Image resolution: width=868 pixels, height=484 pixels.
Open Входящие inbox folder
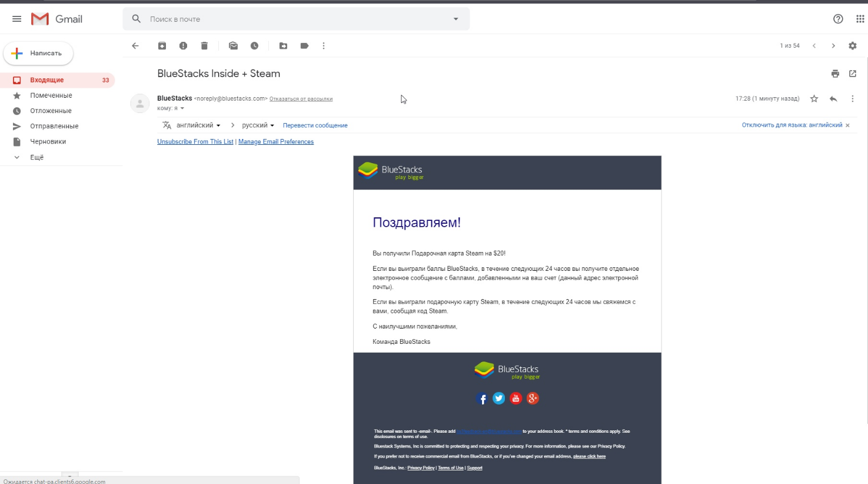[x=57, y=80]
